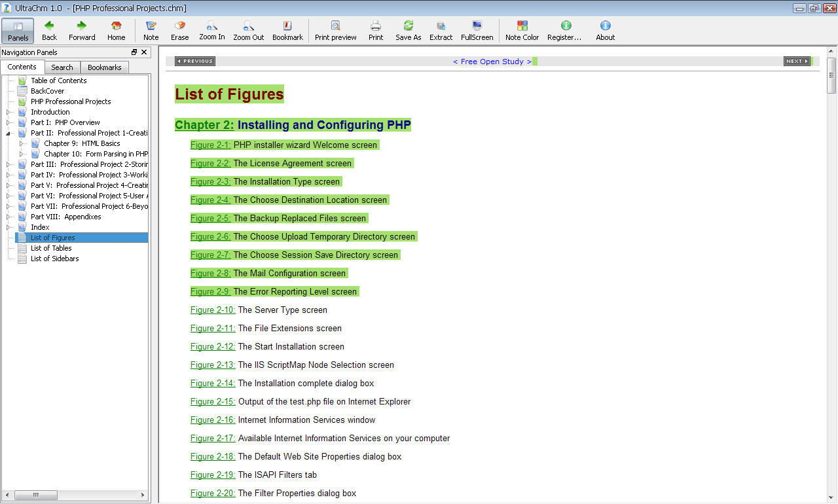Open the Note Color picker
The image size is (838, 504).
[522, 31]
